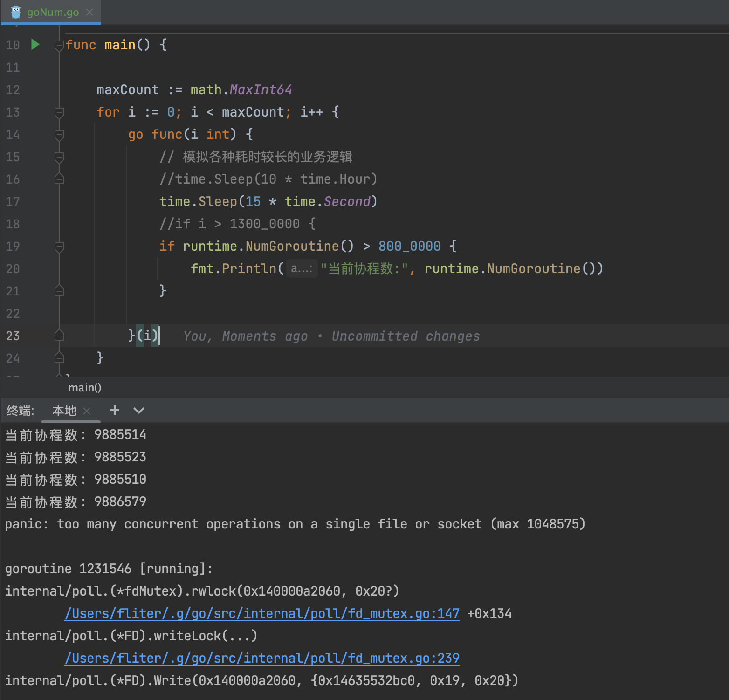
Task: Run main with the green play icon
Action: click(x=35, y=45)
